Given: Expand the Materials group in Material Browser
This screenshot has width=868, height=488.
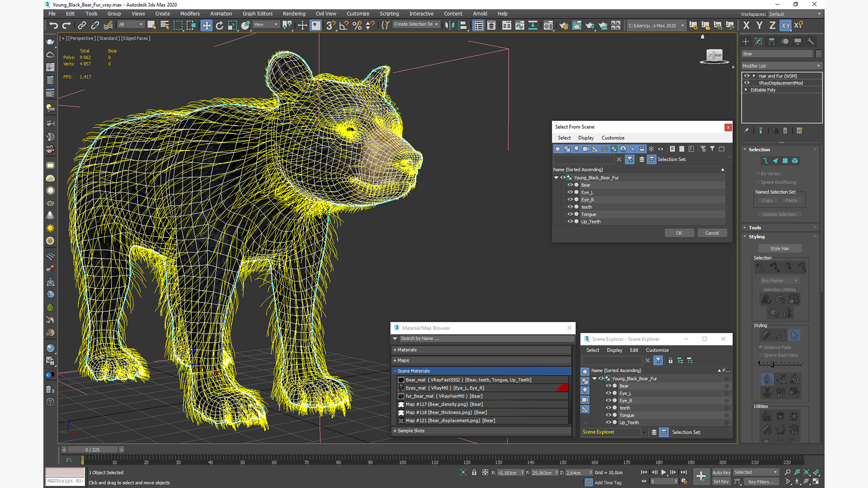Looking at the screenshot, I should pyautogui.click(x=481, y=350).
